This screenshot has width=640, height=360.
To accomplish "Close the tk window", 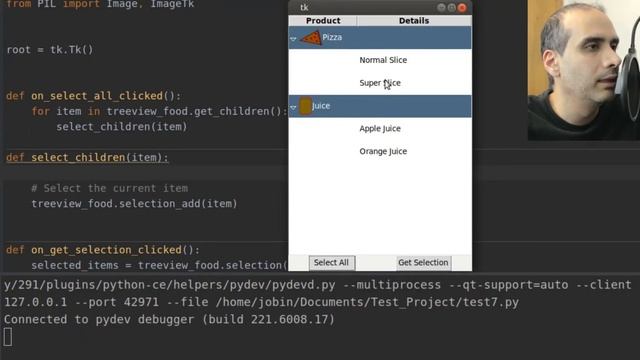I will [x=462, y=8].
